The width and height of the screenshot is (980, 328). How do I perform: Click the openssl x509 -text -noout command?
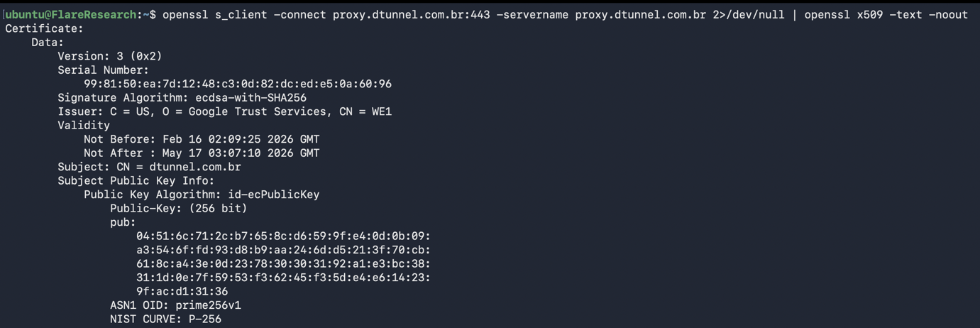click(x=886, y=15)
